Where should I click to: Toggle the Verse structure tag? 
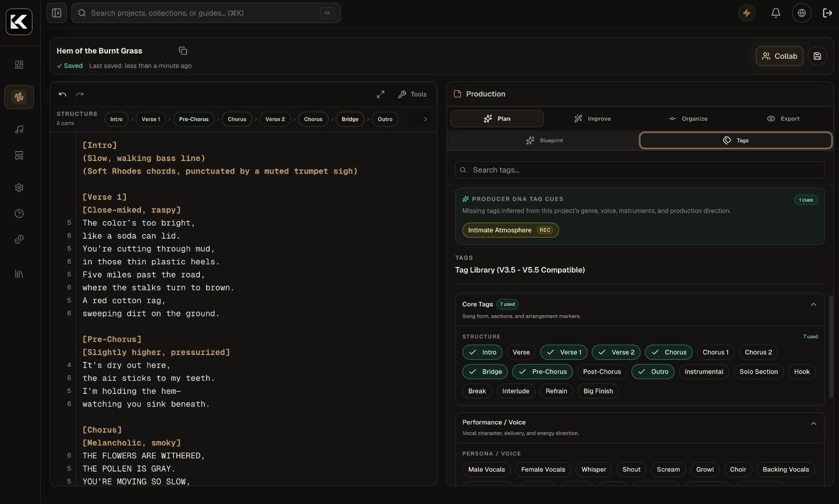pyautogui.click(x=521, y=352)
